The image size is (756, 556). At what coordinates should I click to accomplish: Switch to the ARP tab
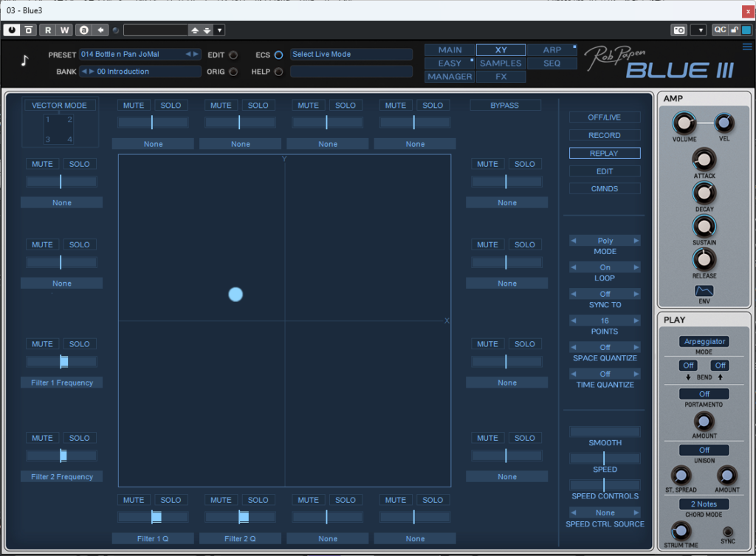pos(551,50)
